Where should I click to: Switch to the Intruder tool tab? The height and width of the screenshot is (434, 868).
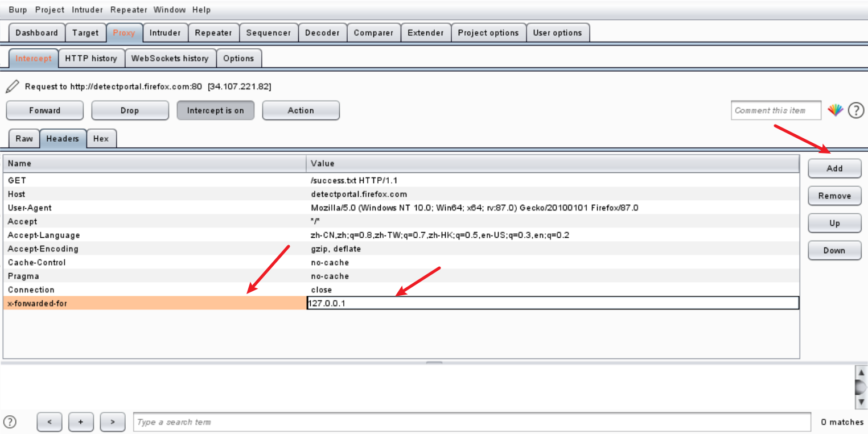pyautogui.click(x=165, y=32)
